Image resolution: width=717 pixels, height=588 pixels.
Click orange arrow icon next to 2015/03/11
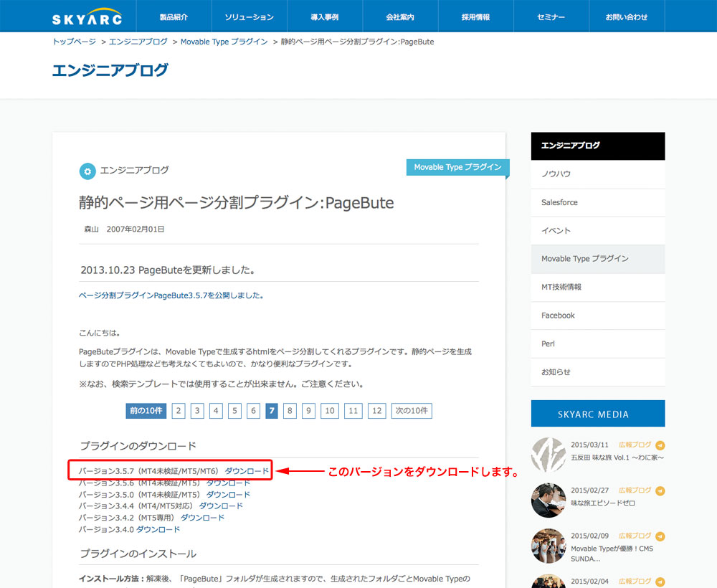(x=660, y=445)
